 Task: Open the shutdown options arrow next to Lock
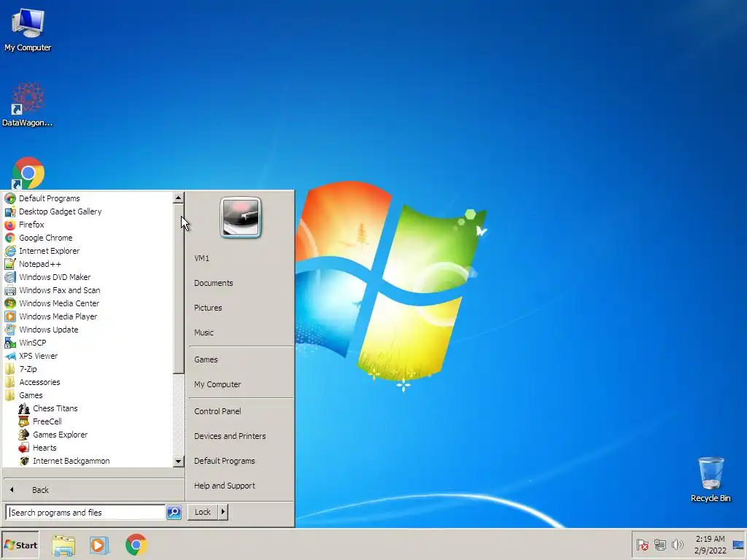(x=223, y=512)
